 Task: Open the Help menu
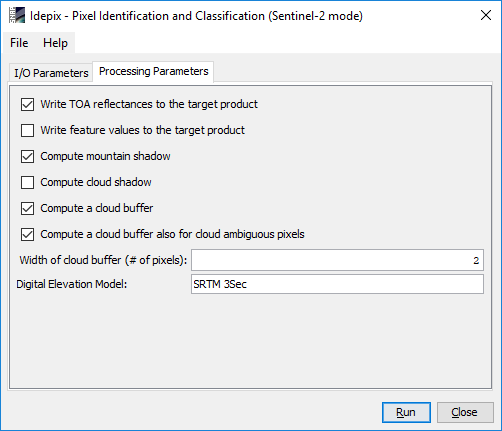(x=55, y=43)
